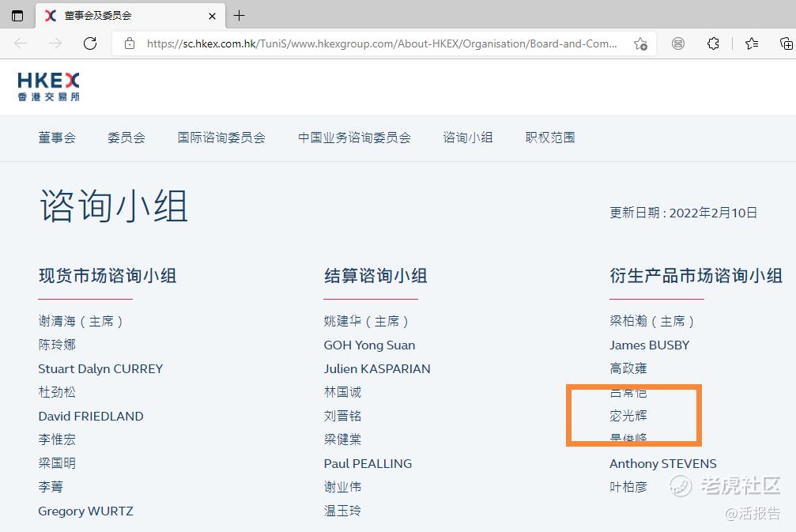The width and height of the screenshot is (796, 532).
Task: Reload the current page
Action: click(90, 43)
